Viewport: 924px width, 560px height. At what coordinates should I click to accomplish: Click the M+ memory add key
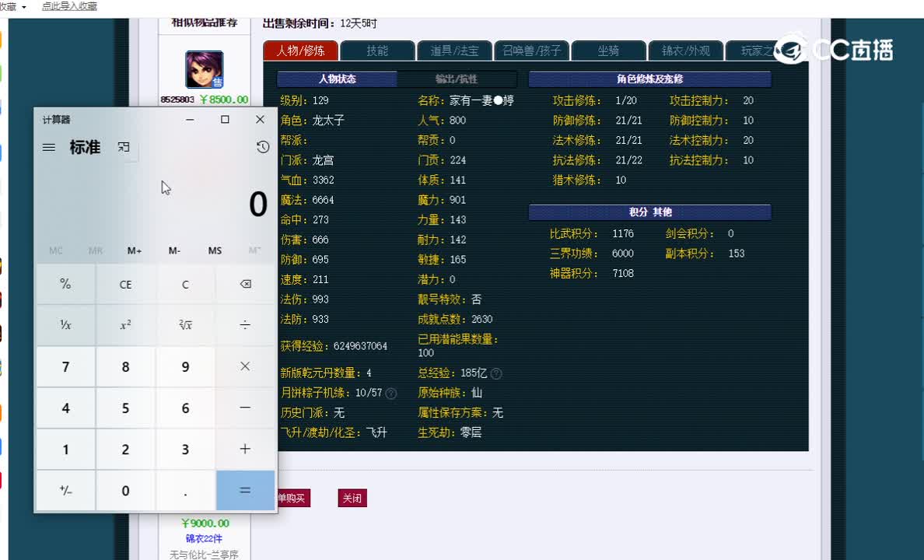135,250
